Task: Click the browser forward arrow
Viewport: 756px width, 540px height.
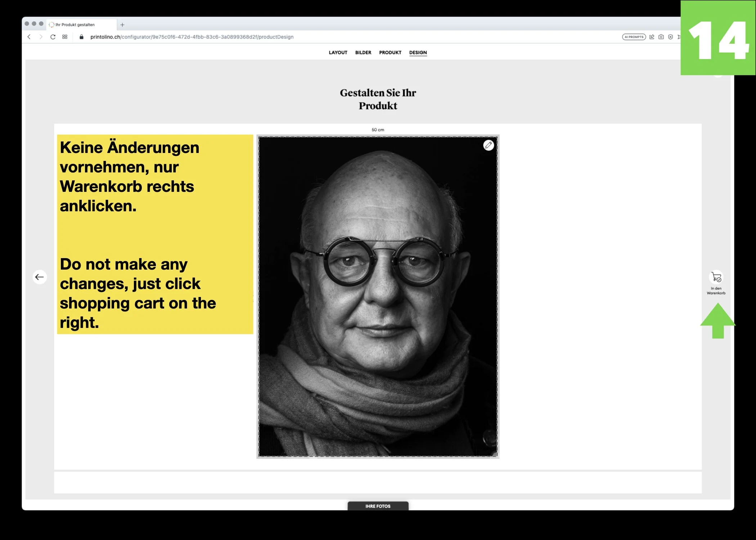Action: [41, 37]
